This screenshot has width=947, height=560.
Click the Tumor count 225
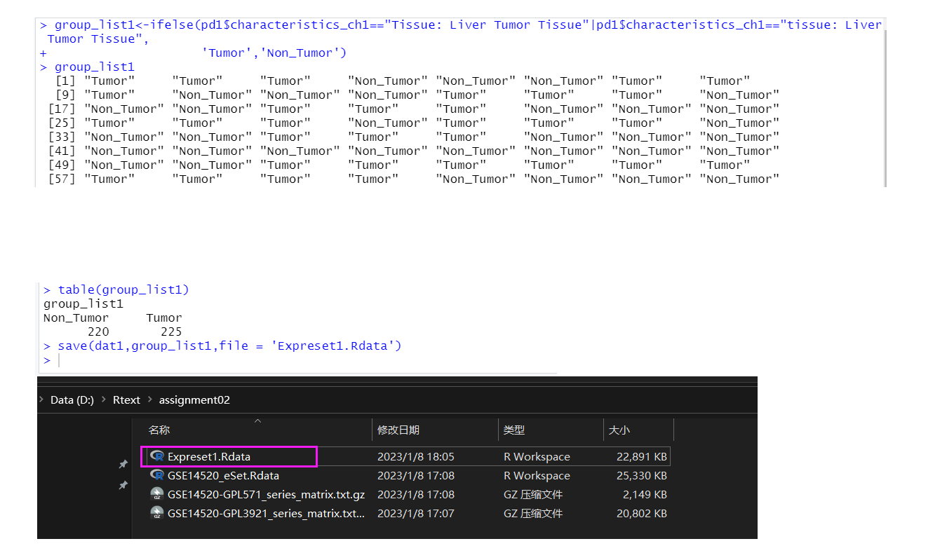pos(171,332)
